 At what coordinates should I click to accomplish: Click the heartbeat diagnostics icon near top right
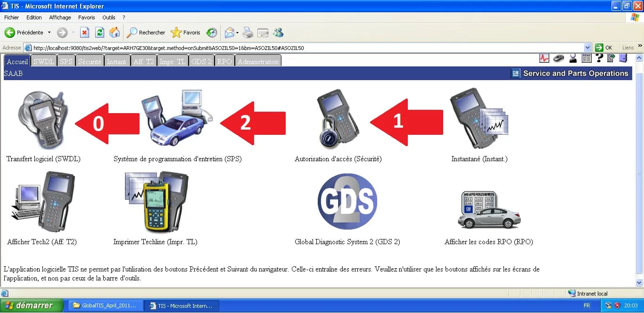[x=544, y=58]
